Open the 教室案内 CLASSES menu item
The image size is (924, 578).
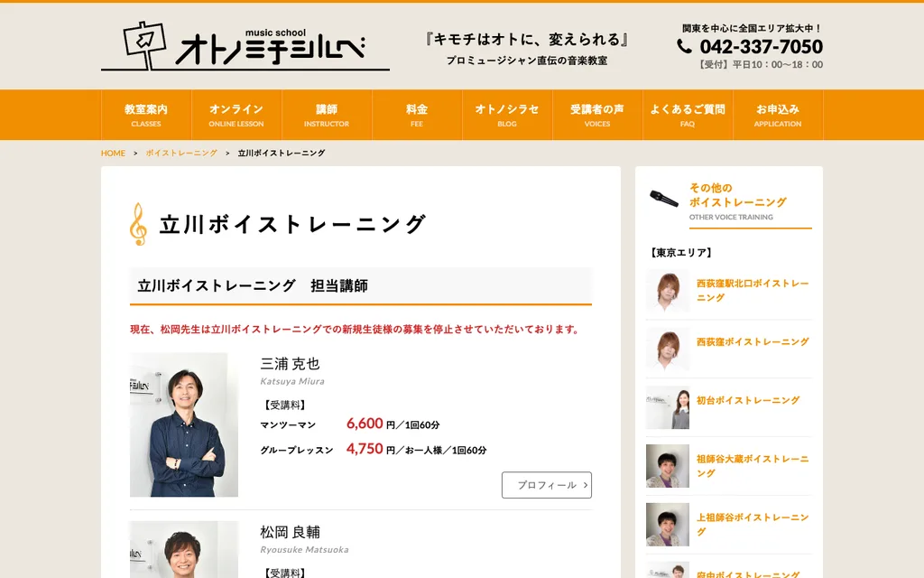(x=146, y=115)
